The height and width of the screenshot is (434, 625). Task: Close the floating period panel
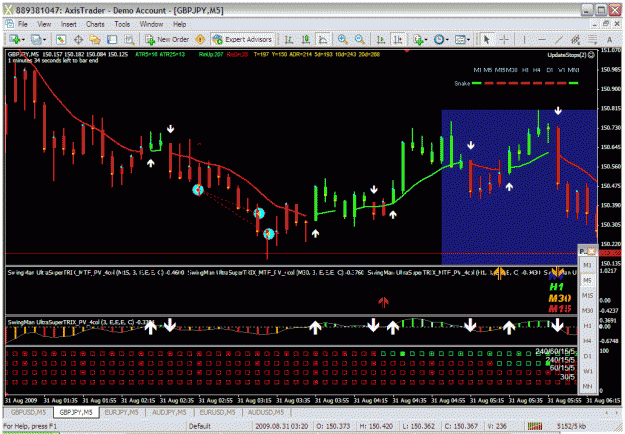[591, 251]
